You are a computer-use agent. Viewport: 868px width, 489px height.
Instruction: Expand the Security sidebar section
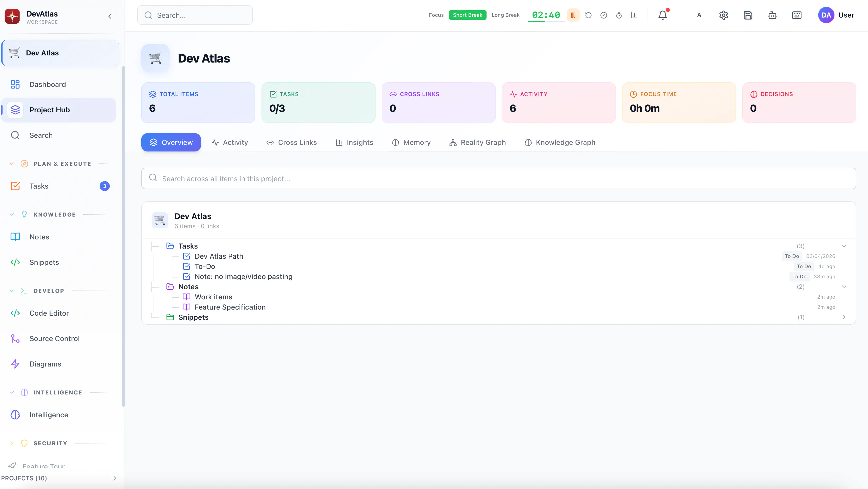pyautogui.click(x=12, y=444)
